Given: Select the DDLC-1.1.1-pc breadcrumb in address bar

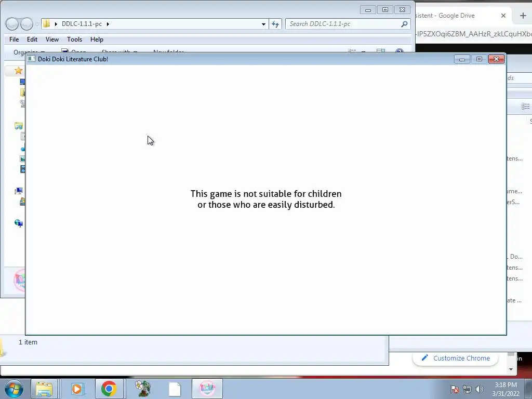Looking at the screenshot, I should (x=82, y=24).
